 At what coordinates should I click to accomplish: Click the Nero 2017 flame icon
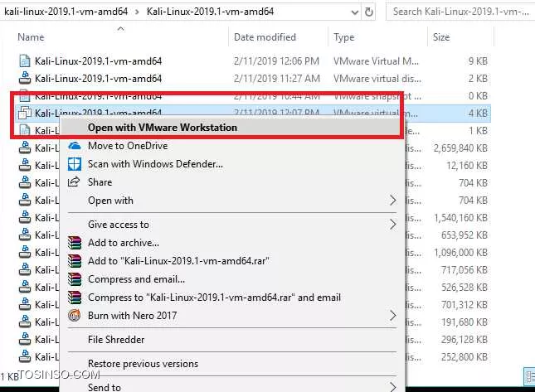point(75,315)
